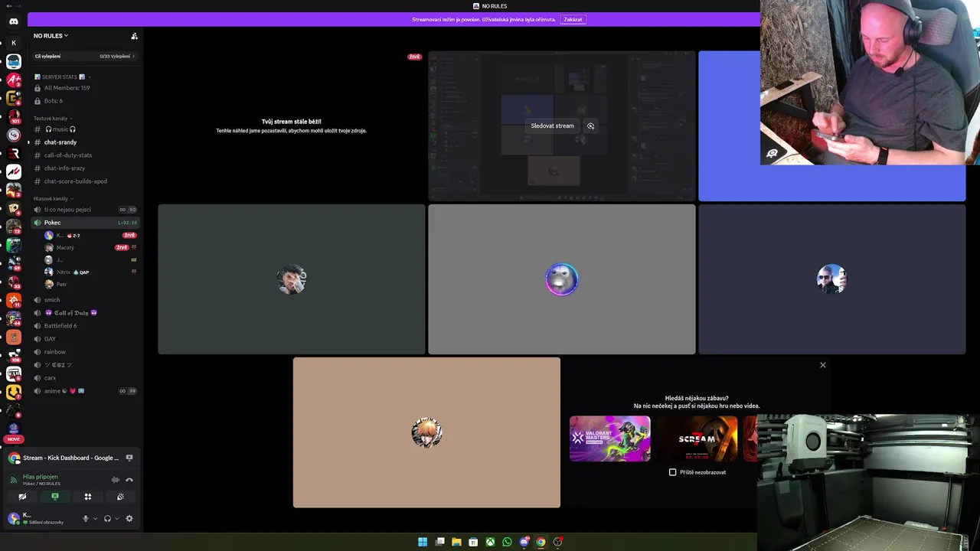Open Xbox app from taskbar
The image size is (980, 551).
[x=490, y=542]
